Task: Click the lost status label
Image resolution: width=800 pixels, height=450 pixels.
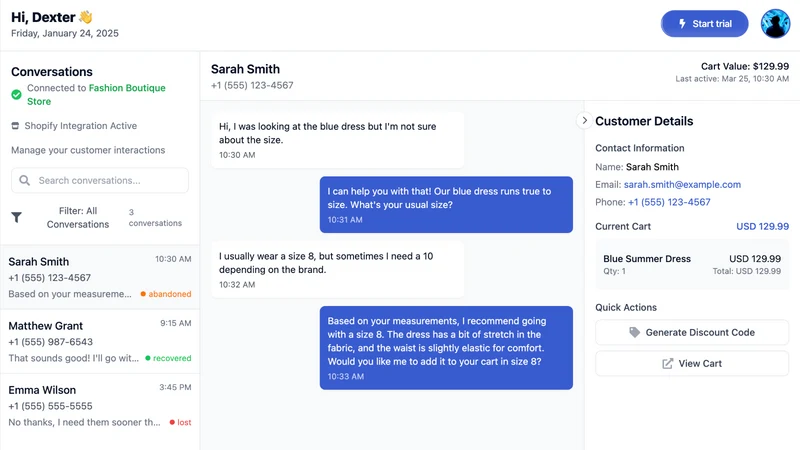Action: tap(181, 422)
